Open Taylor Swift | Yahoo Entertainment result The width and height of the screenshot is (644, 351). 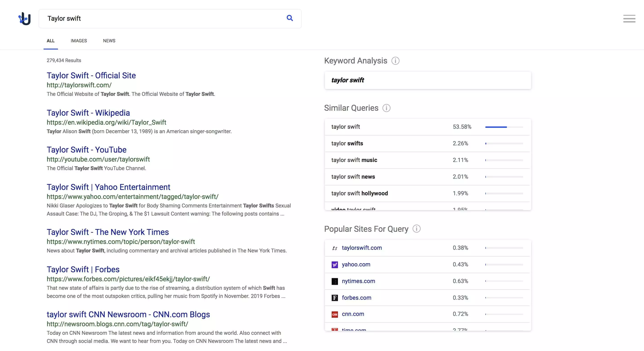click(109, 187)
